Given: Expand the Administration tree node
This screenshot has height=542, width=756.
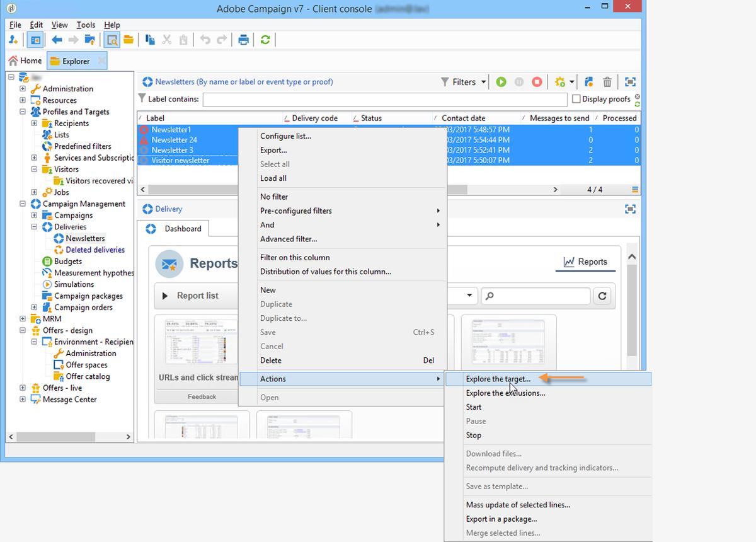Looking at the screenshot, I should [x=23, y=89].
